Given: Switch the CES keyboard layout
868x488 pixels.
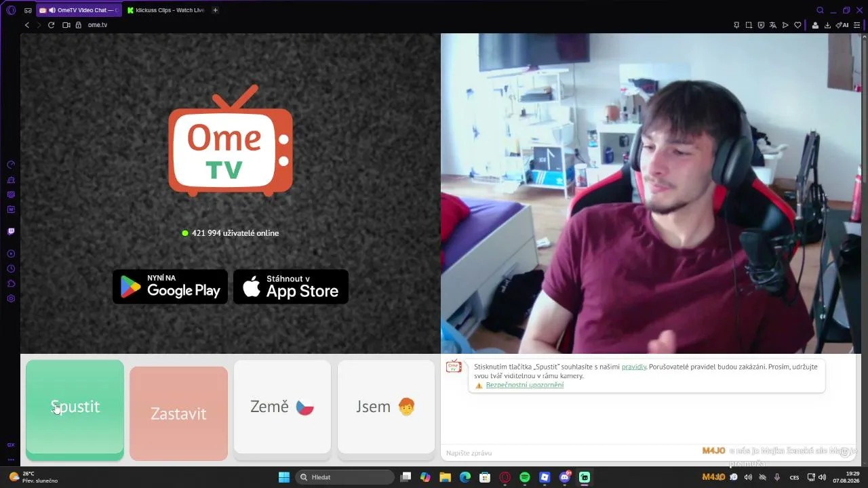Looking at the screenshot, I should [x=794, y=477].
